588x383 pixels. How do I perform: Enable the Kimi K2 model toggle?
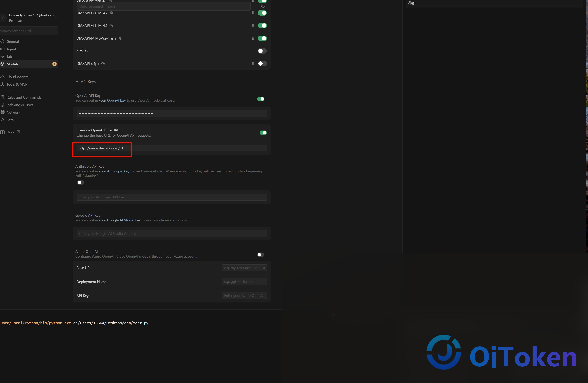pos(262,51)
